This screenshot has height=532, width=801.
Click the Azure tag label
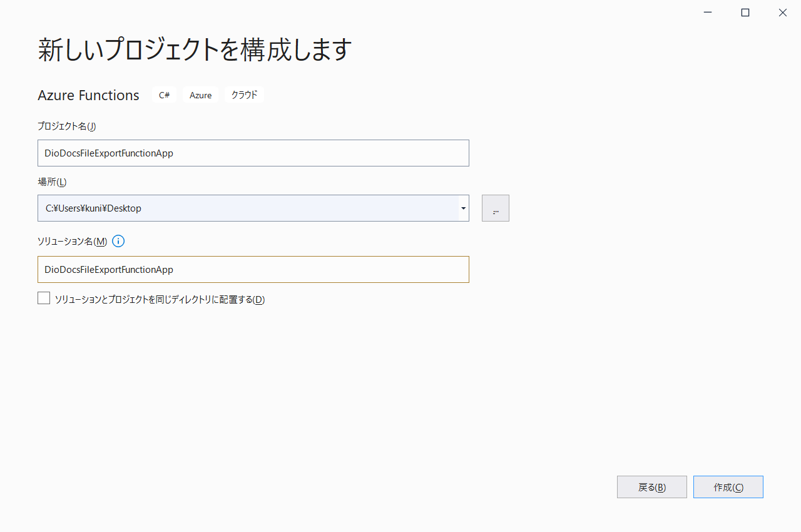[x=201, y=95]
